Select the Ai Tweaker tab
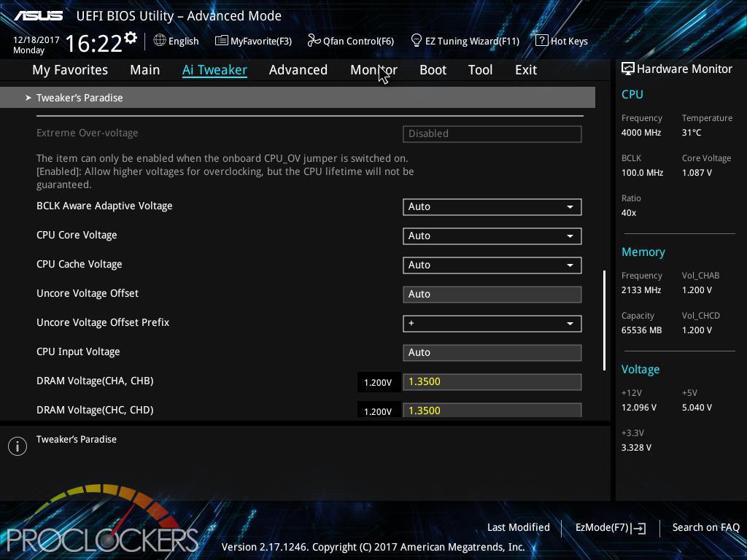 pos(214,70)
